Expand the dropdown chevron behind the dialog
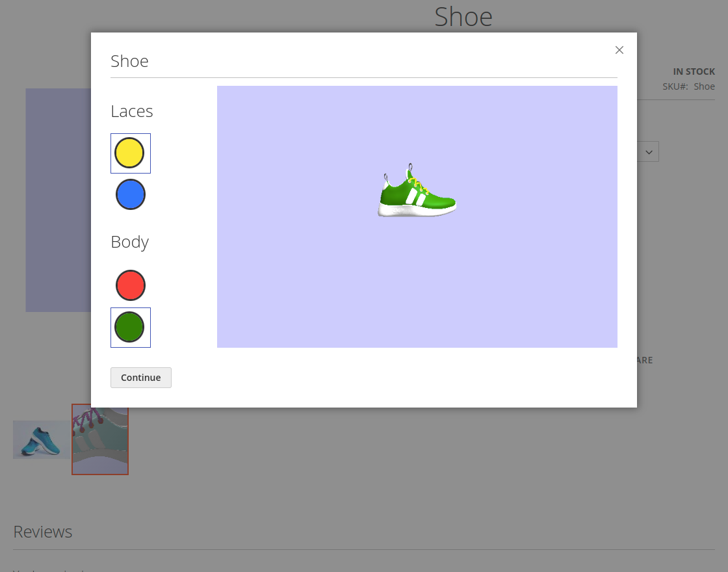 pos(649,152)
